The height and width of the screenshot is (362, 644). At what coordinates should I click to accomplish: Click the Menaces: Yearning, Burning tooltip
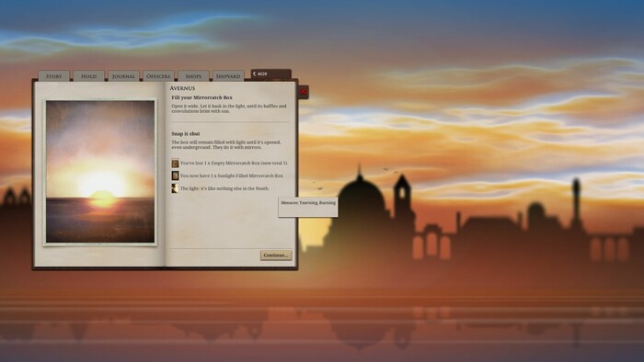(x=308, y=207)
